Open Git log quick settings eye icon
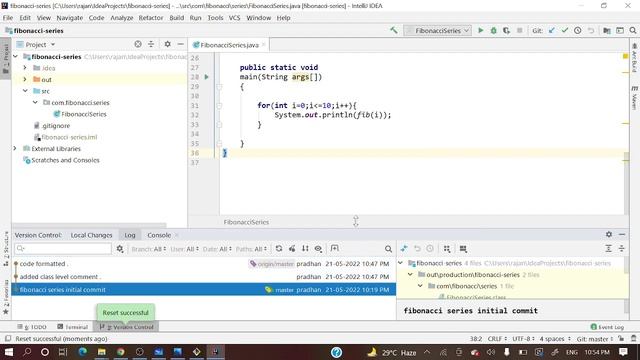The width and height of the screenshot is (640, 360). click(318, 249)
